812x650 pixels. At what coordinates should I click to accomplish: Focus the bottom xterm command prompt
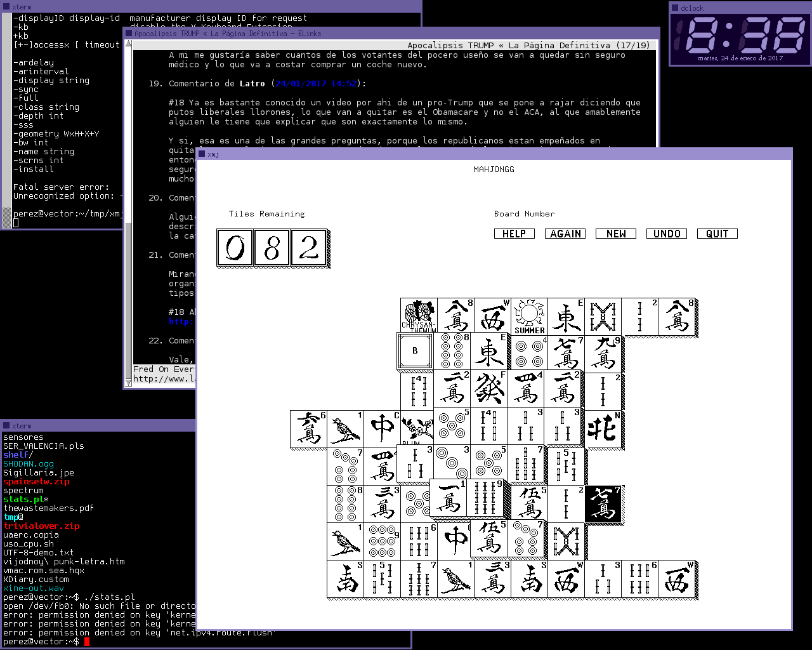87,642
